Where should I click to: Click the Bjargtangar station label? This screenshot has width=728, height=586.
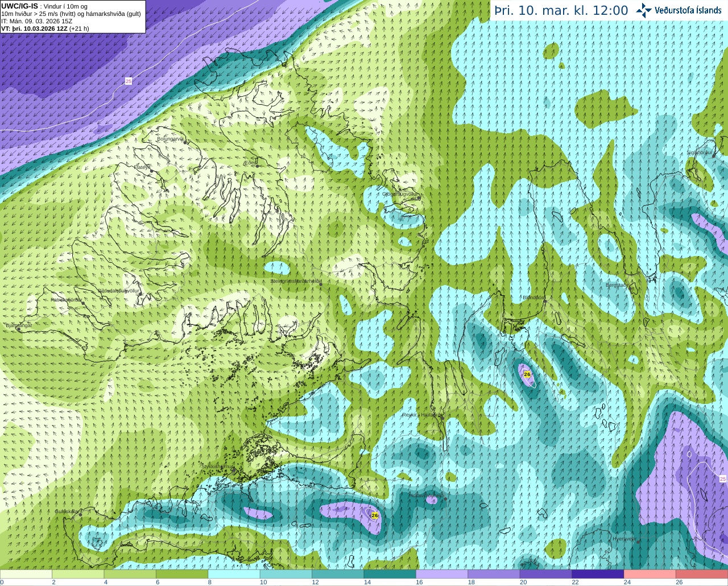click(x=19, y=325)
